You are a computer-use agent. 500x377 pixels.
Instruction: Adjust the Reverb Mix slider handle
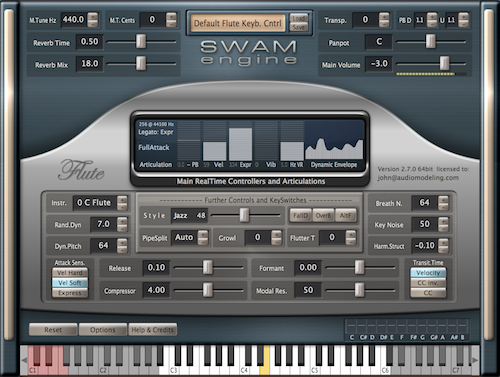[141, 63]
